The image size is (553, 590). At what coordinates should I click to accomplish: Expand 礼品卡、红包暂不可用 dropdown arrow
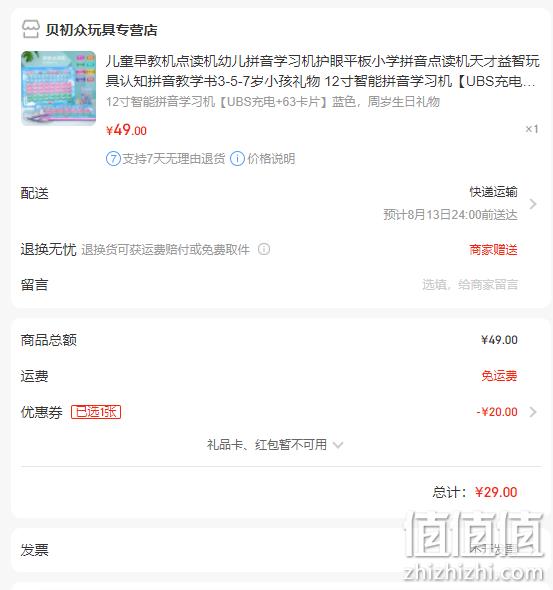coord(338,445)
